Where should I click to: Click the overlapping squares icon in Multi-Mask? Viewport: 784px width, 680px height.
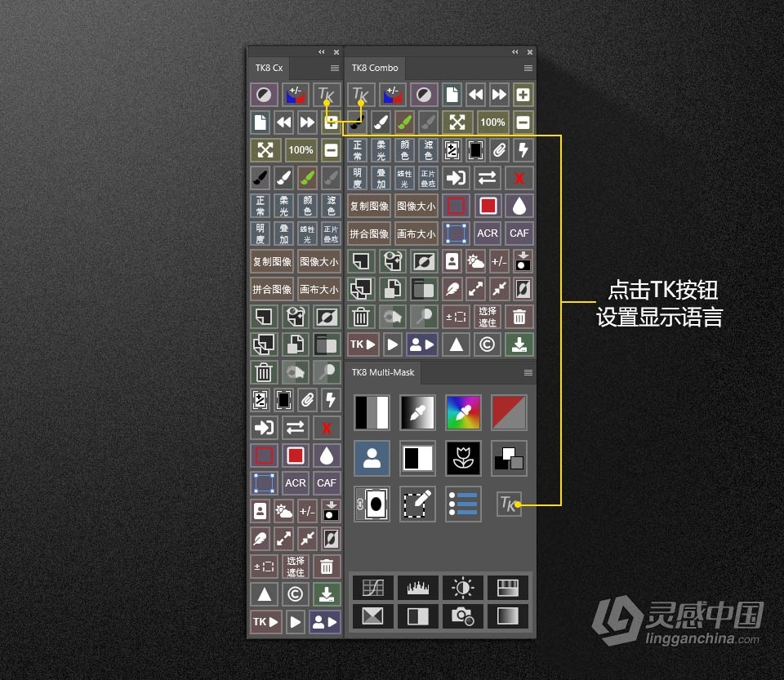click(509, 458)
